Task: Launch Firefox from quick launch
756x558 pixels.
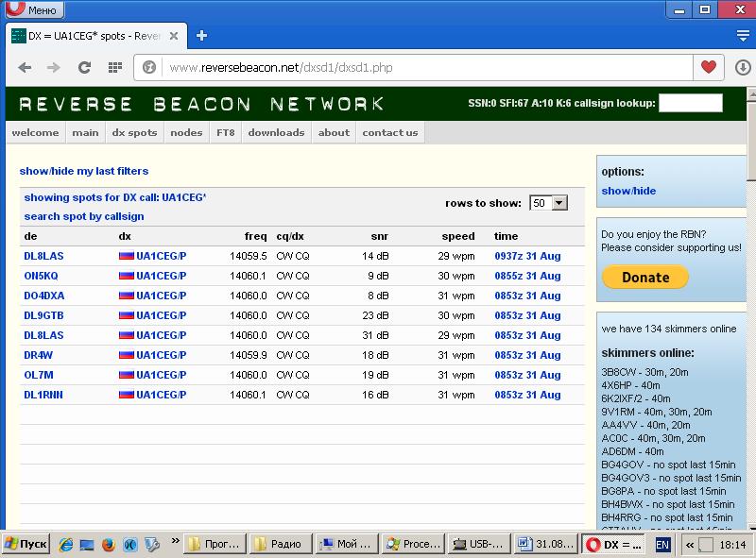Action: point(109,545)
